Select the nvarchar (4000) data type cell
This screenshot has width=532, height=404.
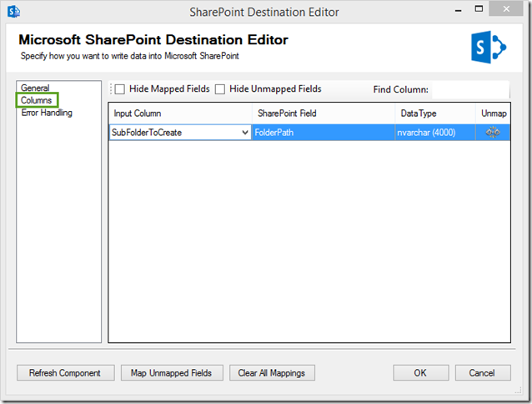[435, 133]
